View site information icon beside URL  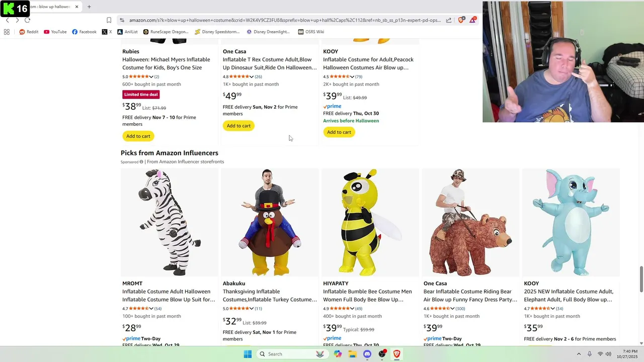pyautogui.click(x=122, y=20)
